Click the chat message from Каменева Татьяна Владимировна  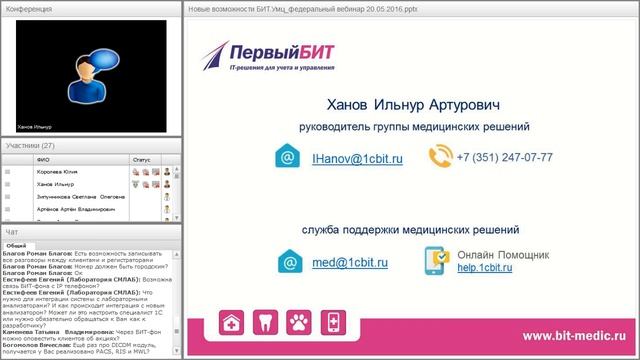(x=83, y=335)
